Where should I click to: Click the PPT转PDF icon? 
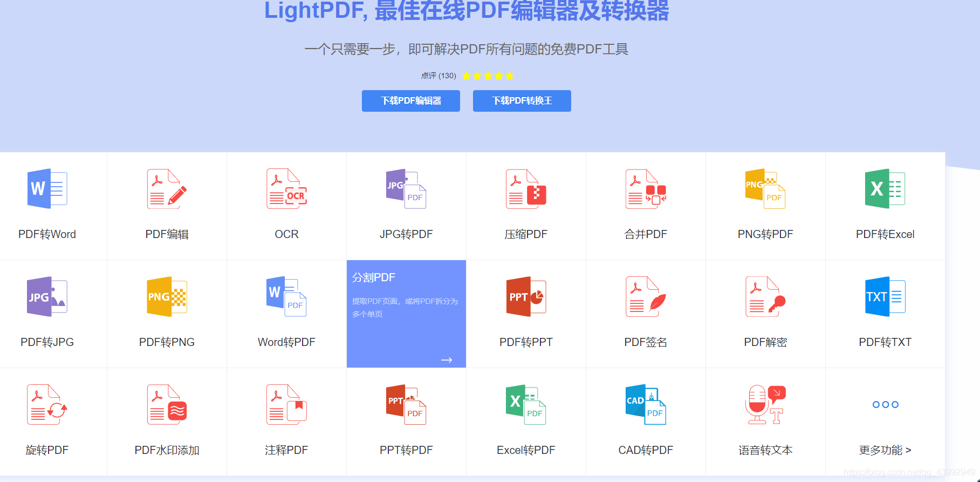click(x=406, y=404)
